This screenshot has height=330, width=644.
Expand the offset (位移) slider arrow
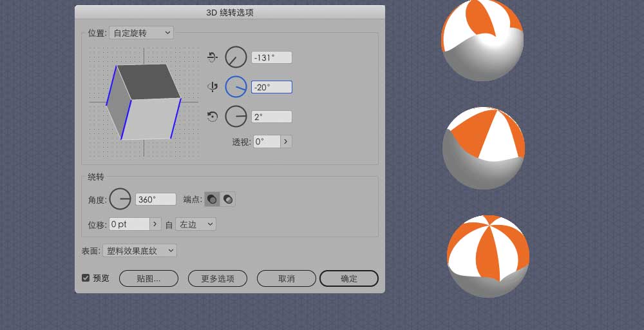click(x=155, y=224)
